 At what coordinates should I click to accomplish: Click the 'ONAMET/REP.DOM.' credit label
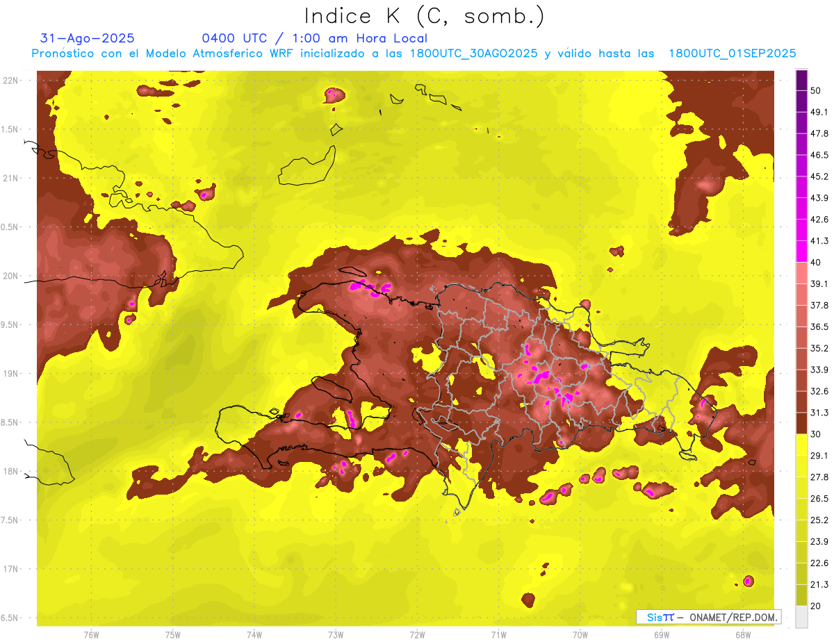pyautogui.click(x=733, y=617)
